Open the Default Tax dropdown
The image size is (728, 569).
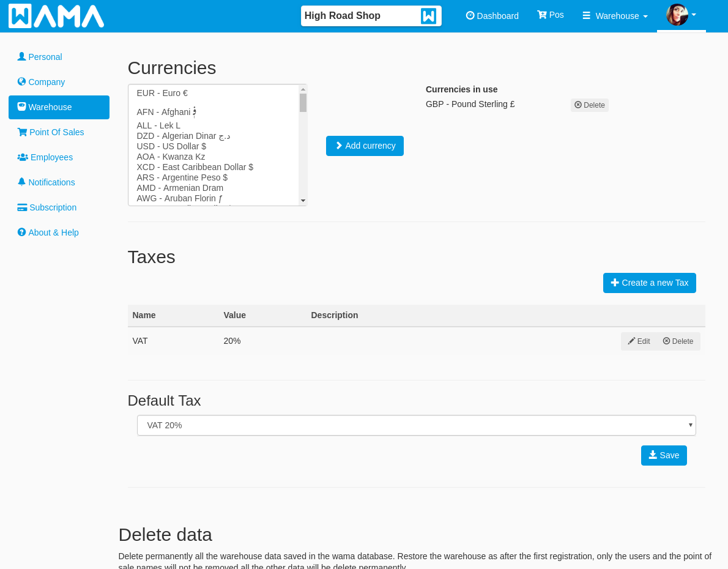[417, 425]
